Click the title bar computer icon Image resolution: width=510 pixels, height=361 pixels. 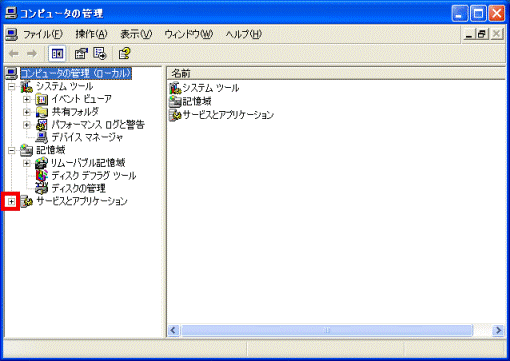click(11, 13)
